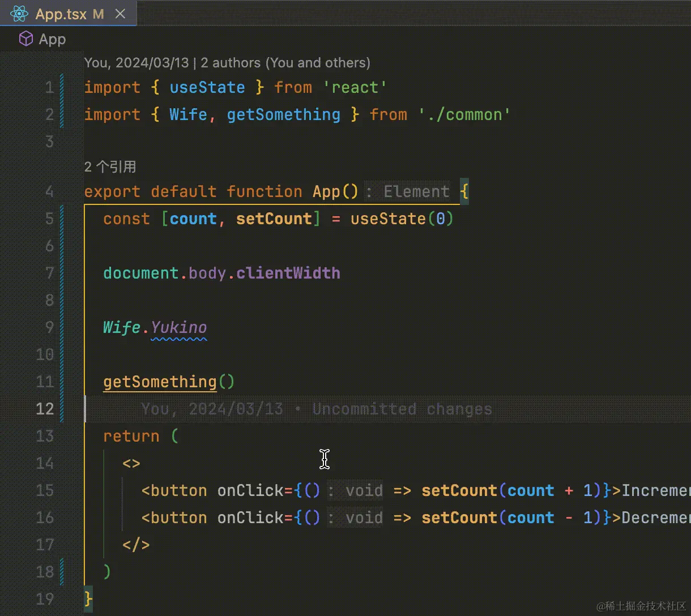Click the 'export default function' keywords

point(193,191)
